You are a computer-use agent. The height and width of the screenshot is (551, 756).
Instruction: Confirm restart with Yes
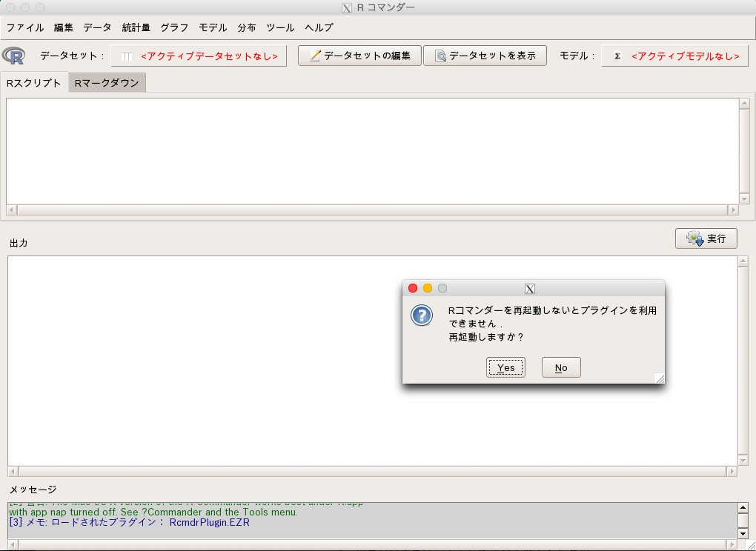point(505,367)
